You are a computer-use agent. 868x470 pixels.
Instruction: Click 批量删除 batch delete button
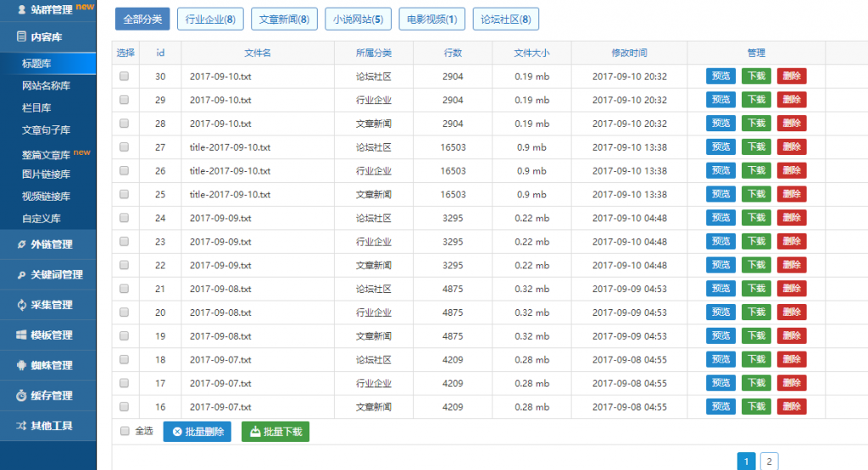[x=198, y=432]
